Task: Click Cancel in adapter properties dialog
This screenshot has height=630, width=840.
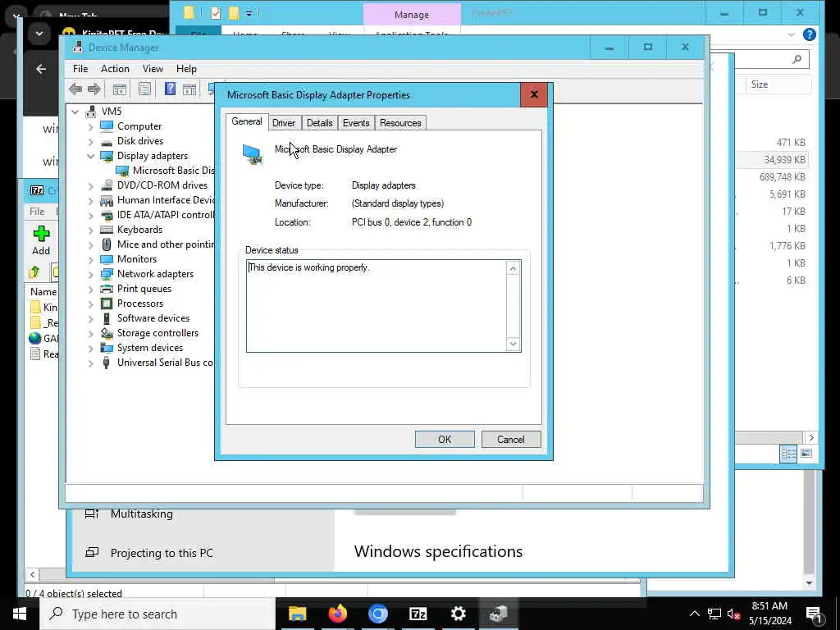Action: [x=511, y=440]
